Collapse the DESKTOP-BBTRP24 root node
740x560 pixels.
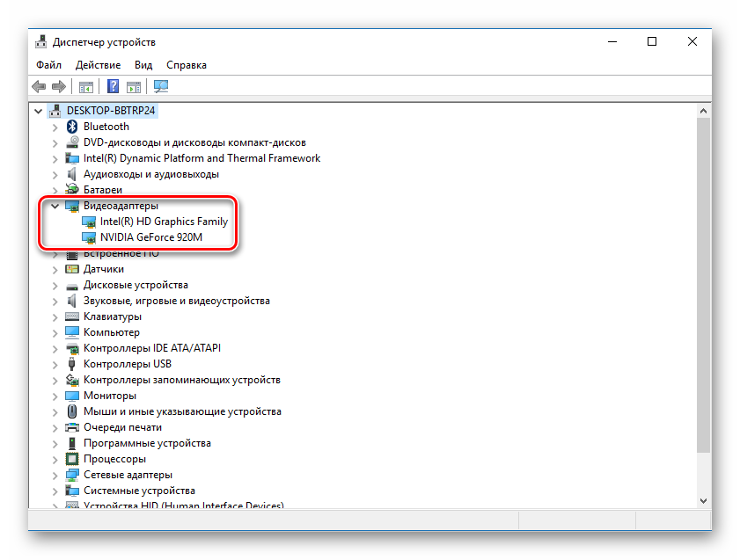[38, 111]
